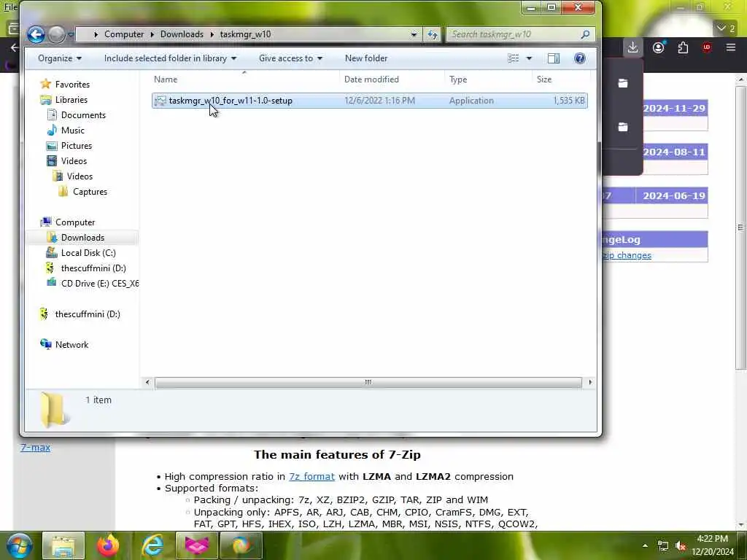
Task: Click first folder icon in downloads panel
Action: pyautogui.click(x=623, y=83)
